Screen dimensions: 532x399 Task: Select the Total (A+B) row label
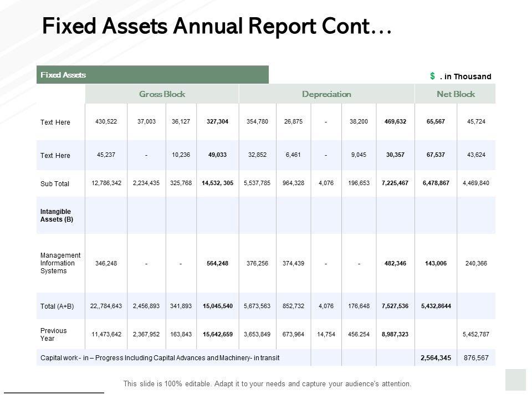pos(57,306)
